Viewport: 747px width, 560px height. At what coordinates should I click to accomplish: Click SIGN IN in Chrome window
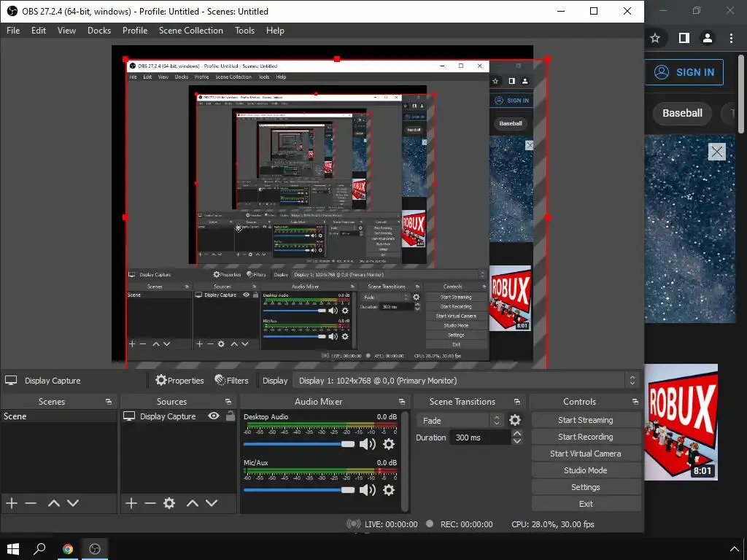(684, 72)
